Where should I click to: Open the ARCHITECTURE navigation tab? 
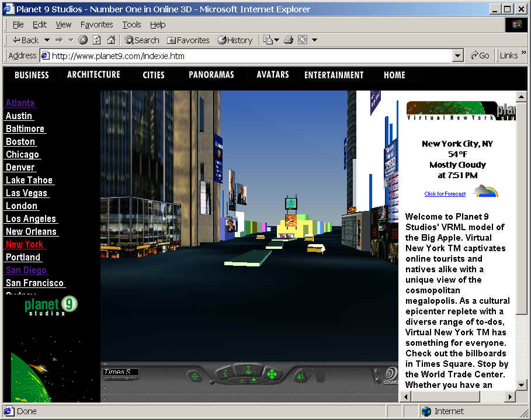[x=93, y=75]
